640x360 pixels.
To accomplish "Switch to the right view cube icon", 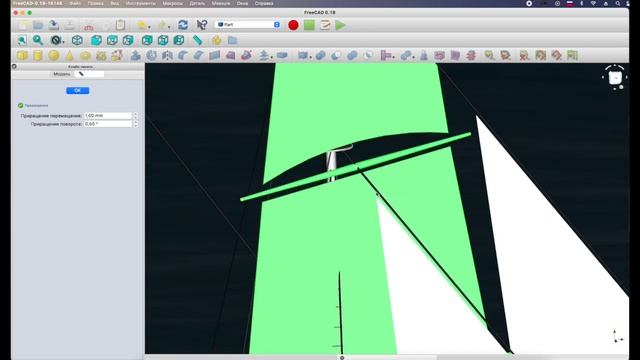I will coord(128,40).
